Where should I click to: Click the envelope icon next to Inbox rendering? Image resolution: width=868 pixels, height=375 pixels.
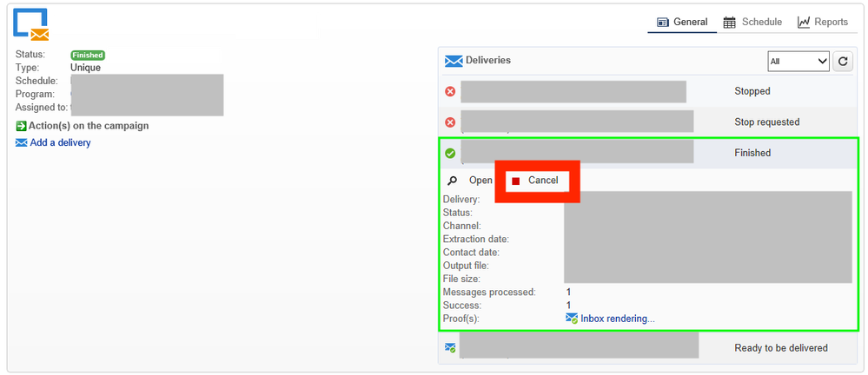(572, 319)
